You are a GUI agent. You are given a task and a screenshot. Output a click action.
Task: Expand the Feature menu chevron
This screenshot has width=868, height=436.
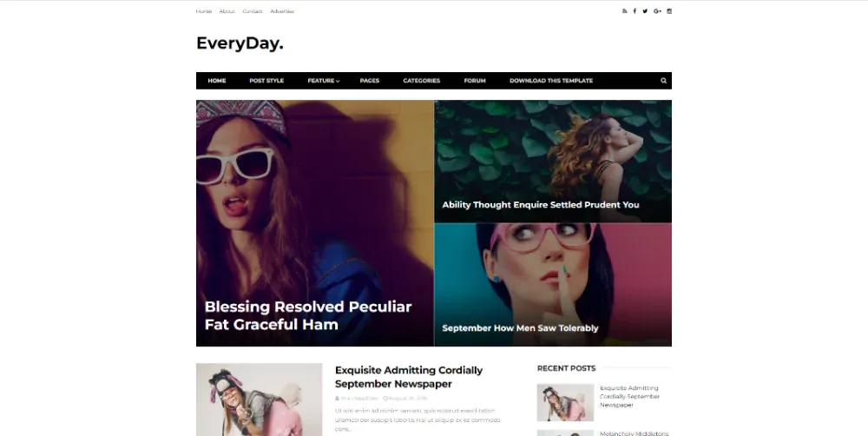[338, 81]
